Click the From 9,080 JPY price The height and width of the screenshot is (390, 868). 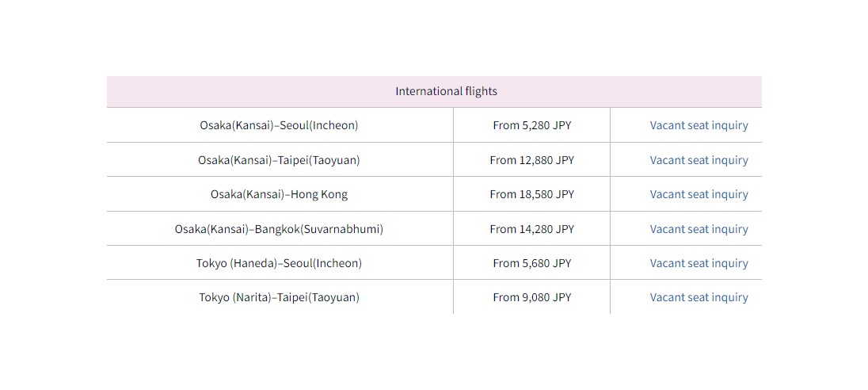click(532, 297)
